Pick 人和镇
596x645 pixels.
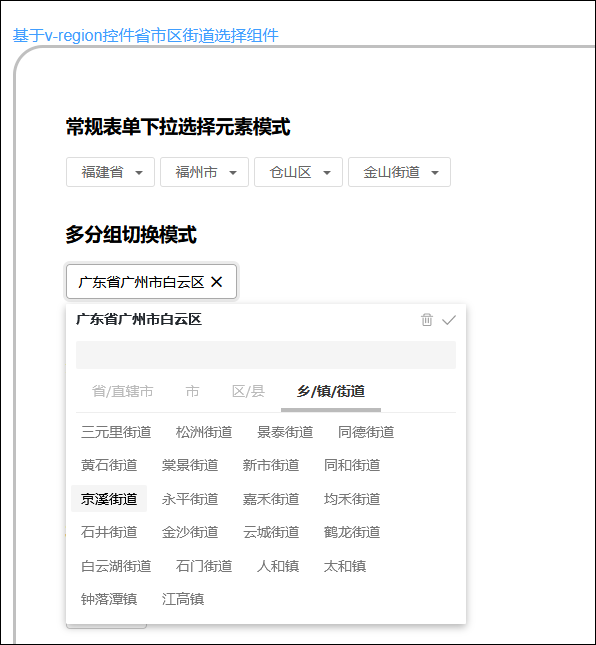point(278,566)
